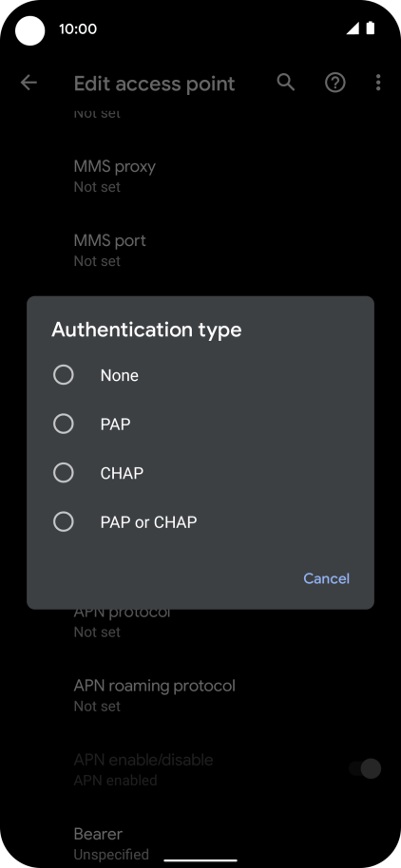Tap the cellular signal status icon
401x868 pixels.
pyautogui.click(x=353, y=28)
